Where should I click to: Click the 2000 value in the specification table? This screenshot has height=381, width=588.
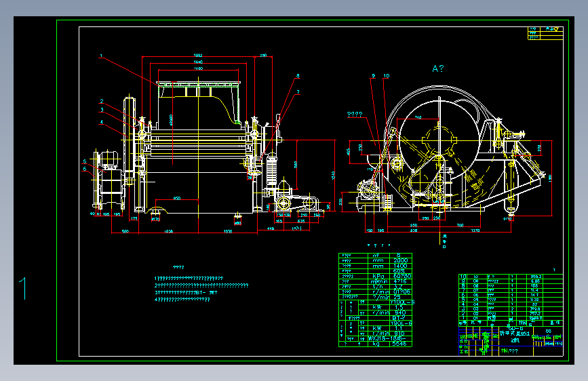coord(401,260)
